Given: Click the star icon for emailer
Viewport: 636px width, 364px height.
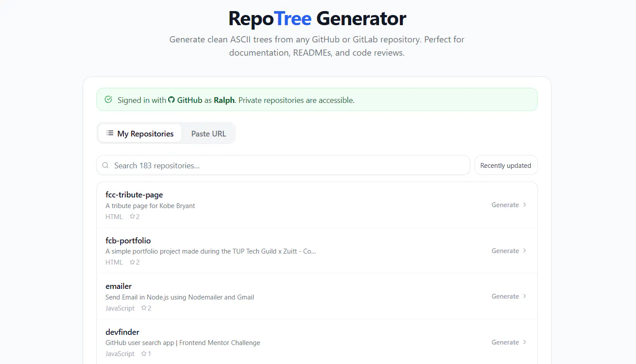Looking at the screenshot, I should tap(144, 308).
